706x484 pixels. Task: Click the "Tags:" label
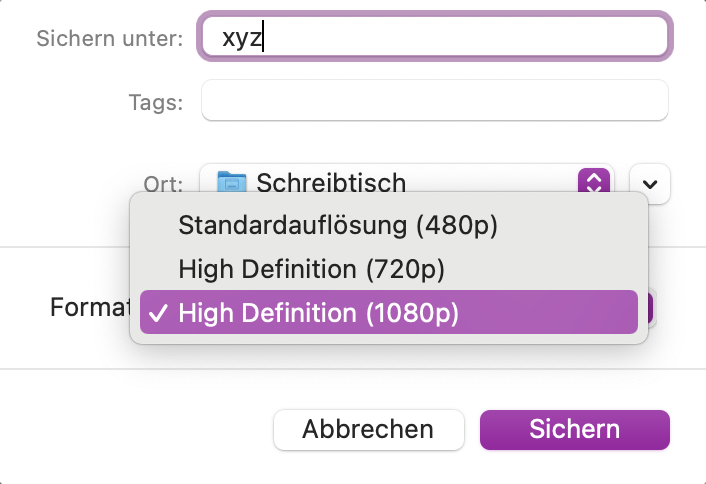coord(155,102)
